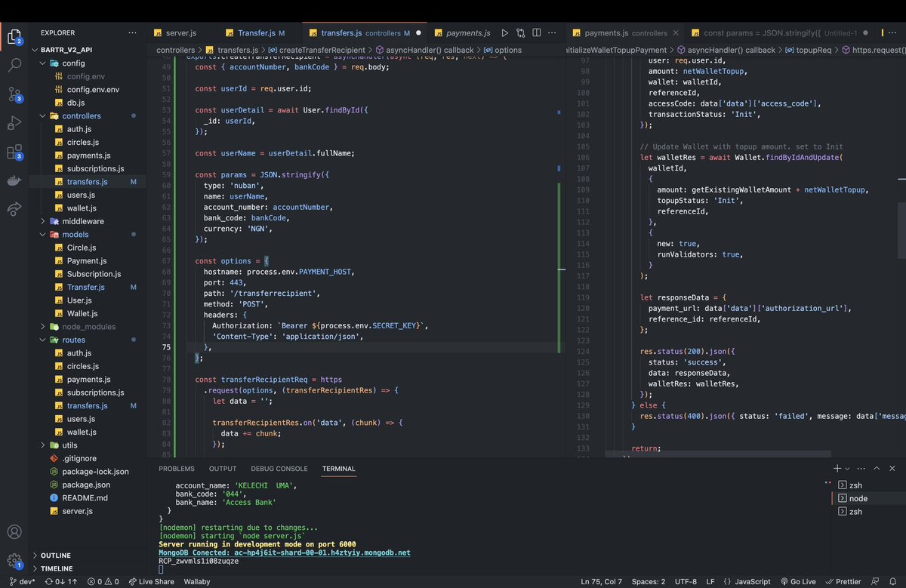The height and width of the screenshot is (588, 906).
Task: Select the first zsh terminal instance
Action: 868,485
